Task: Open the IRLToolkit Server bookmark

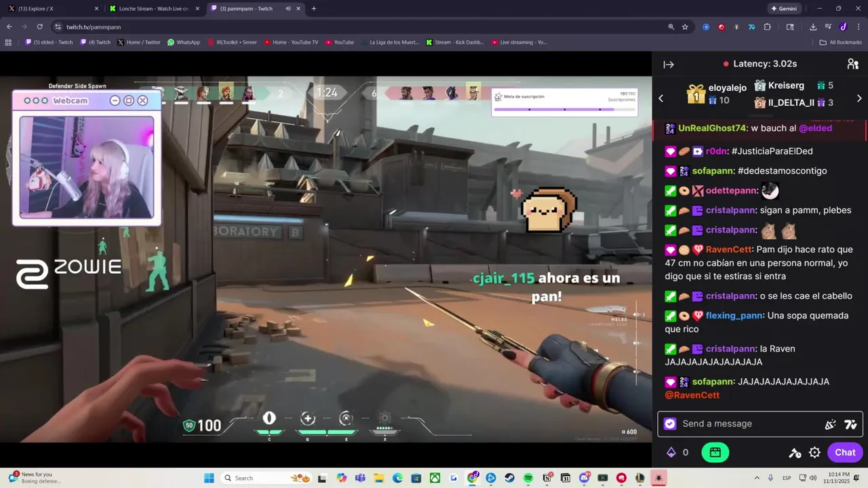Action: [x=232, y=42]
